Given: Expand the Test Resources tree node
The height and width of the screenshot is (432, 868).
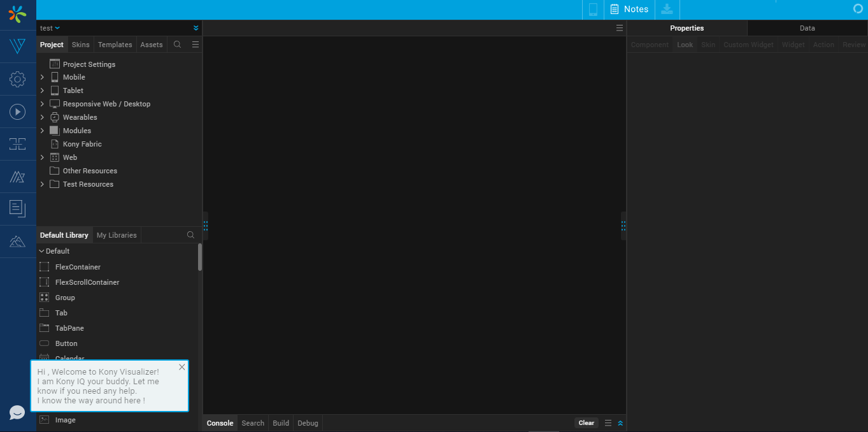Looking at the screenshot, I should pyautogui.click(x=42, y=184).
